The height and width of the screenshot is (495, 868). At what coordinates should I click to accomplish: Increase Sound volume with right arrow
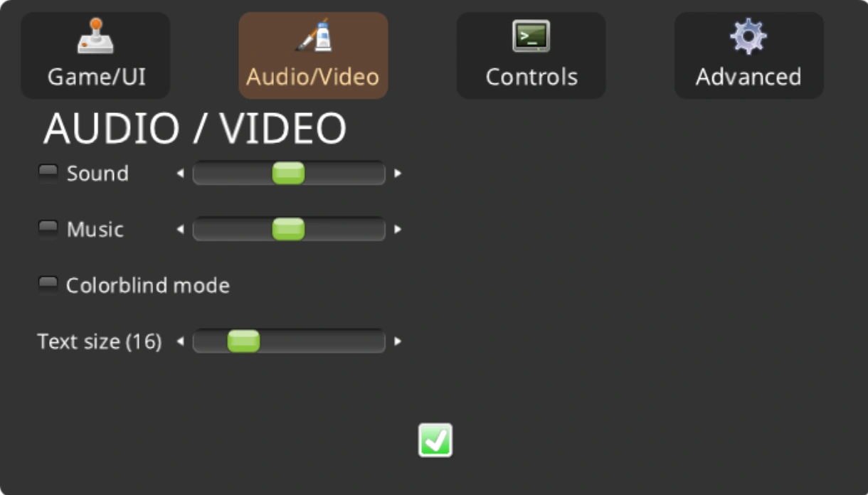pos(398,173)
